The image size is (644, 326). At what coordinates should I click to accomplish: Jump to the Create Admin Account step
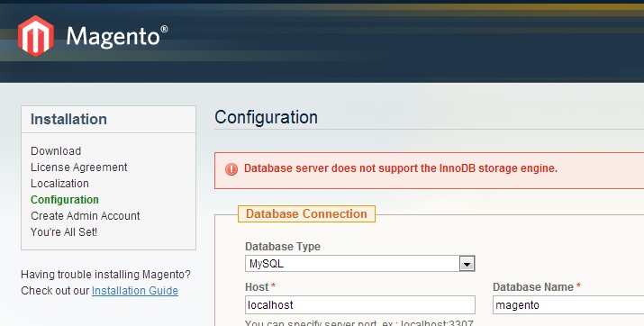pos(85,216)
